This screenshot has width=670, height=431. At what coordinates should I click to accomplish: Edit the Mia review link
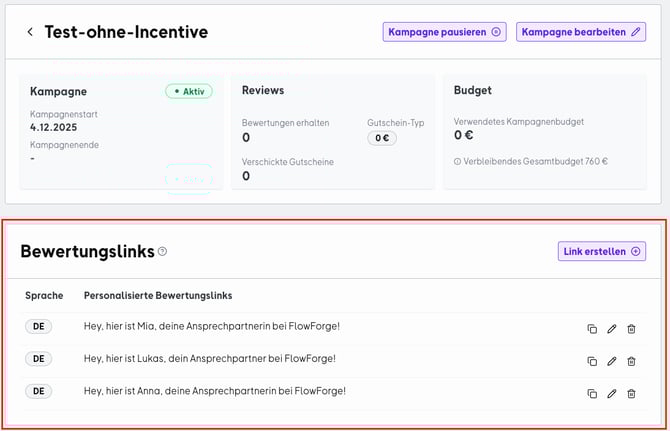(612, 329)
